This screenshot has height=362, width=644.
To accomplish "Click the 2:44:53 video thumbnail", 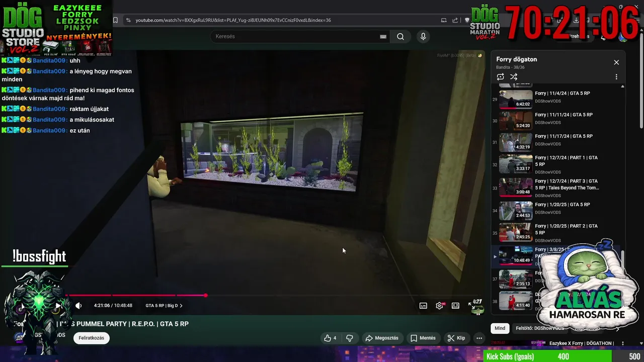I will [x=516, y=211].
